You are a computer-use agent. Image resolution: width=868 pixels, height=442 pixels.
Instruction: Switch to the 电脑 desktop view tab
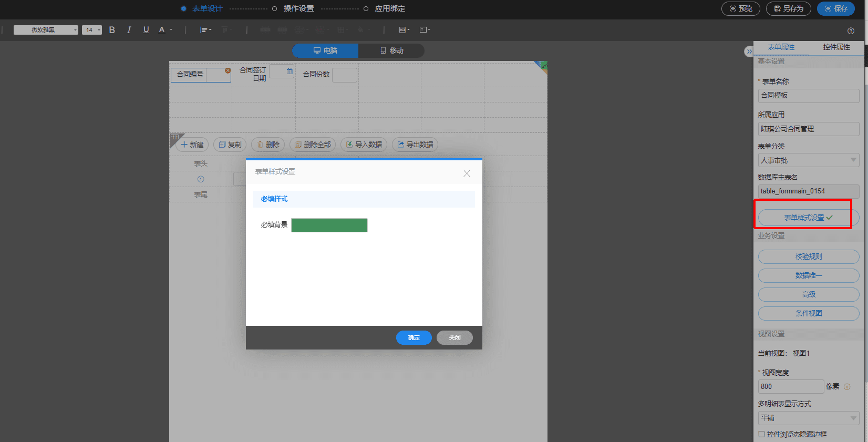(x=325, y=50)
